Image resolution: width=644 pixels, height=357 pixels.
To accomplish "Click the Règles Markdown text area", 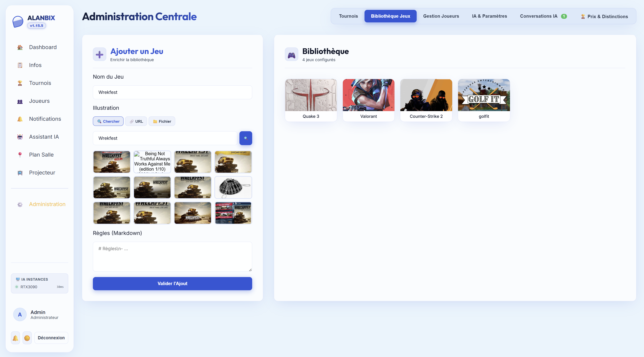I will [172, 257].
